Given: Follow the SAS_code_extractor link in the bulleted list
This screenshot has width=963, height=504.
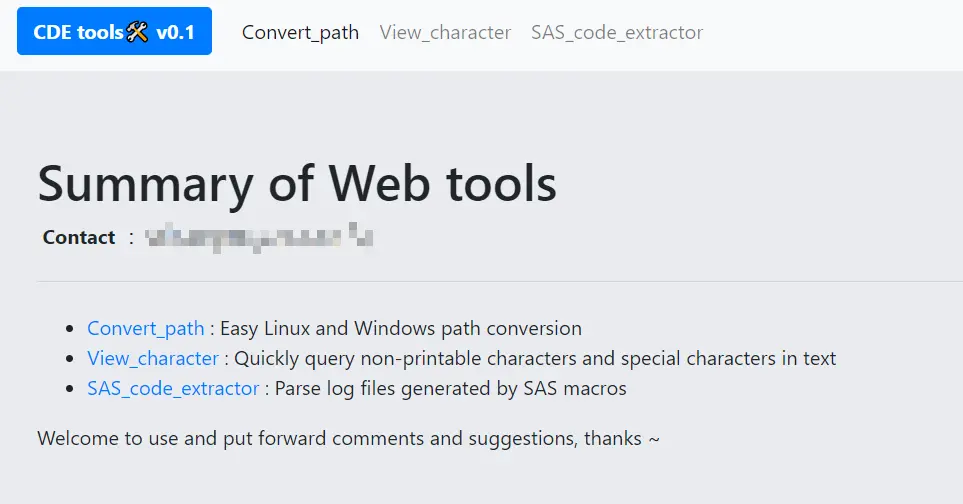Looking at the screenshot, I should tap(173, 388).
